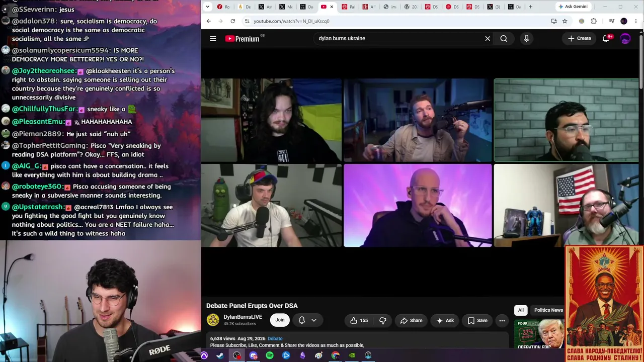Screen dimensions: 644x362
Task: Open Spotify from the taskbar
Action: tap(270, 355)
